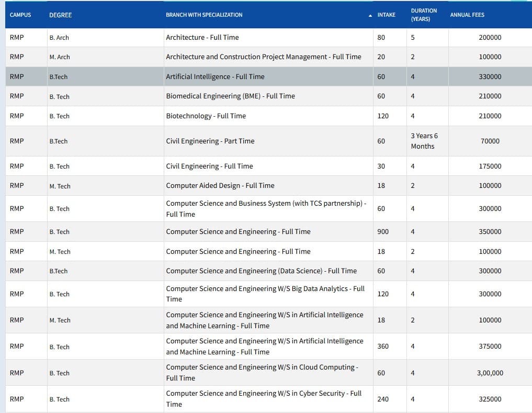
Task: Click the annual fees 375000 cell
Action: pyautogui.click(x=490, y=346)
